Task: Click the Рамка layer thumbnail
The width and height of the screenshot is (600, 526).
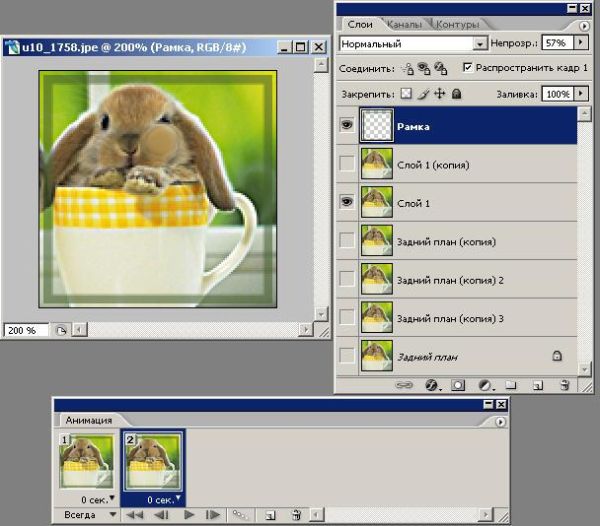Action: (377, 125)
